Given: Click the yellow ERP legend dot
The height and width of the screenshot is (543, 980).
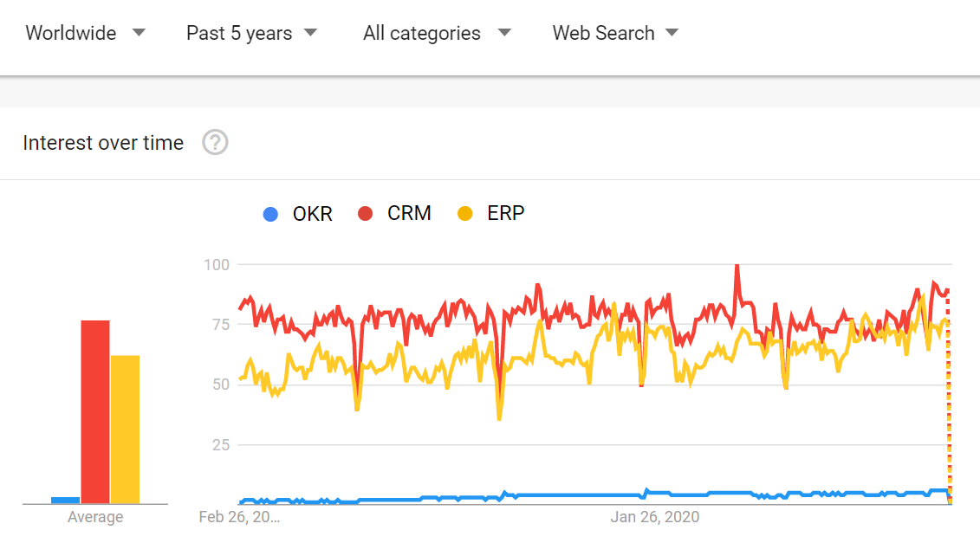Looking at the screenshot, I should 465,214.
